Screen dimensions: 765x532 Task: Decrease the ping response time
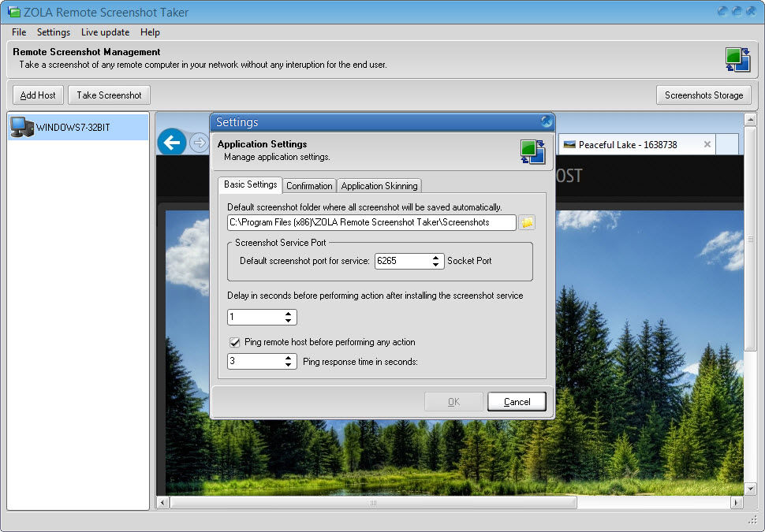click(289, 365)
